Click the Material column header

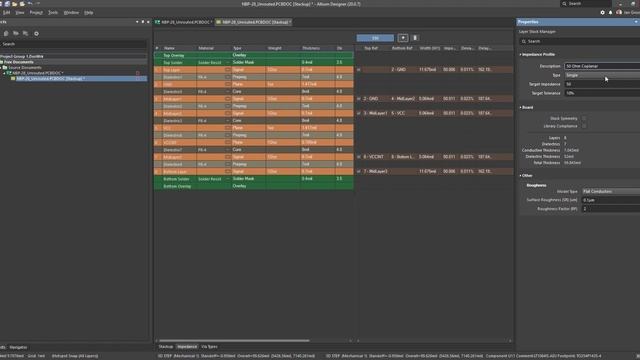206,48
